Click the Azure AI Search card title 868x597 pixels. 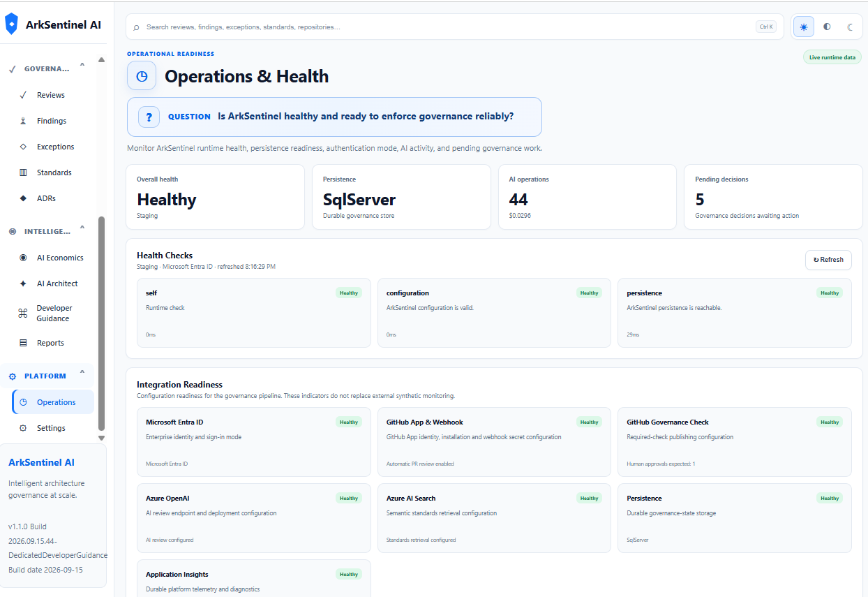[x=411, y=499]
